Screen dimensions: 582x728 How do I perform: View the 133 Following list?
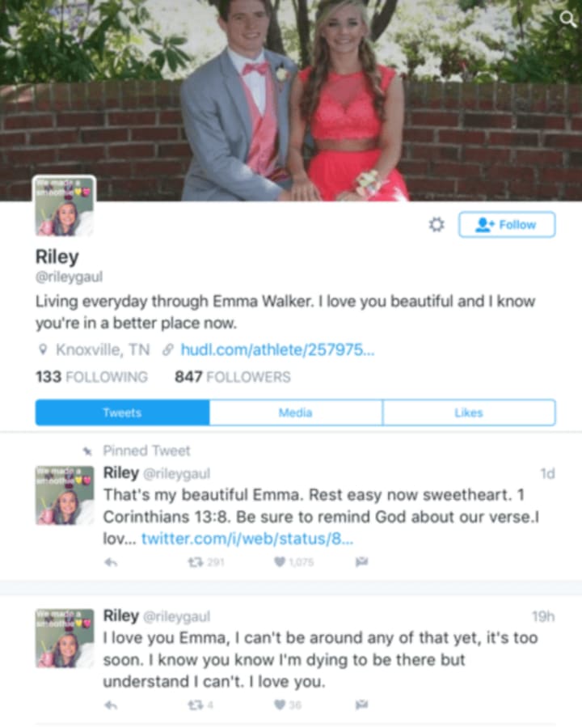click(91, 376)
